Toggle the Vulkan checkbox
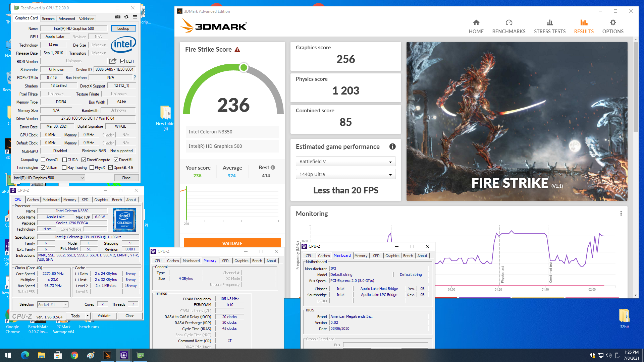Screen dimensions: 644x362 [43, 168]
